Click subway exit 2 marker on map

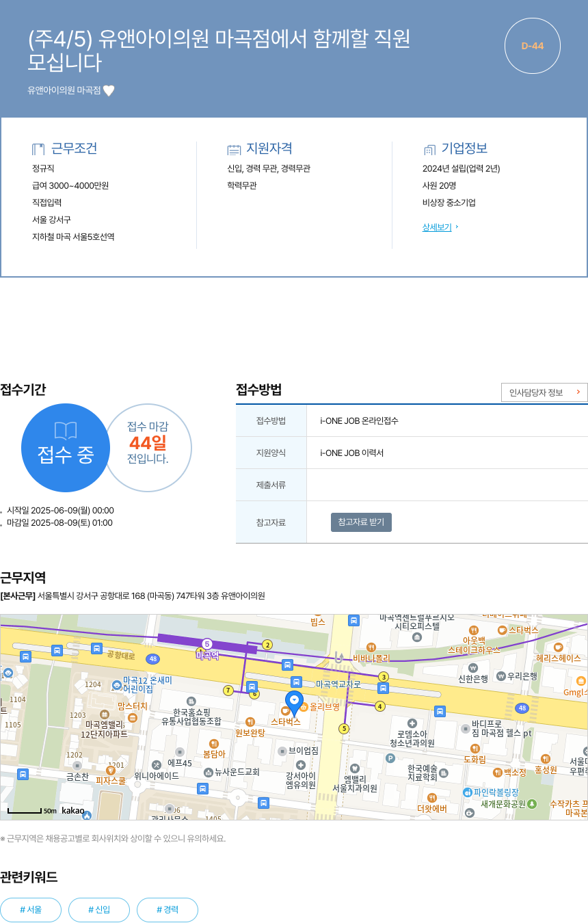pyautogui.click(x=267, y=645)
